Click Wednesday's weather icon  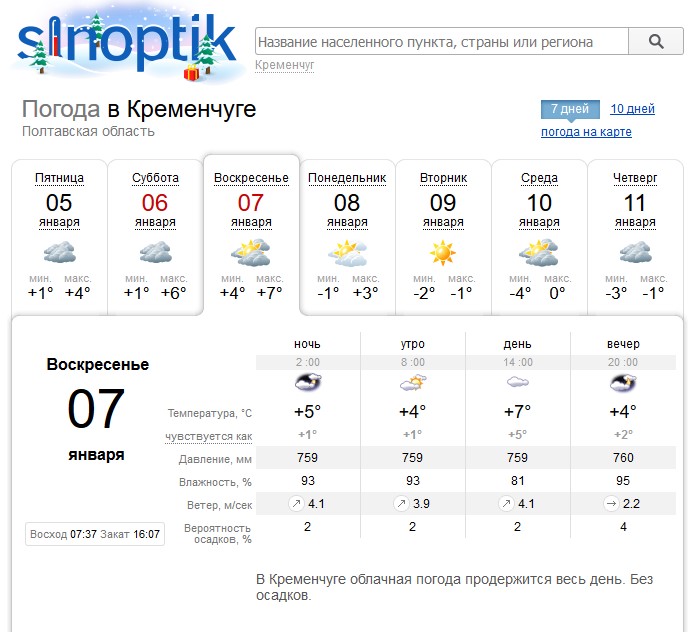[x=539, y=251]
